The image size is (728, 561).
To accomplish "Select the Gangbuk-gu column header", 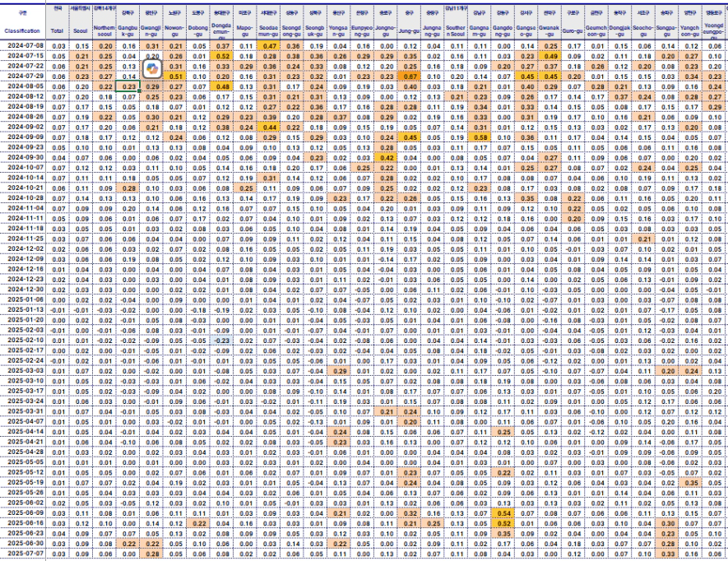I will [x=128, y=31].
